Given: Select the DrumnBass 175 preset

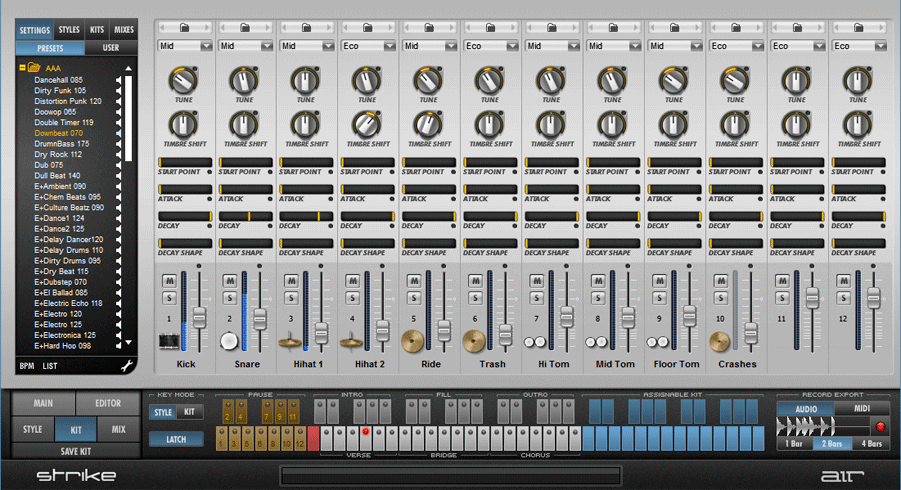Looking at the screenshot, I should [61, 143].
